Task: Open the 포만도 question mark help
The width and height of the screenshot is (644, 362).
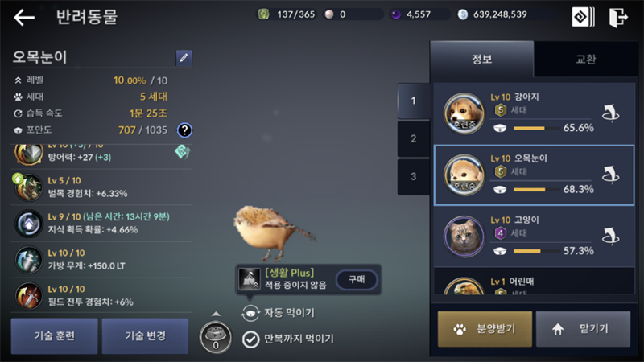Action: (x=184, y=130)
